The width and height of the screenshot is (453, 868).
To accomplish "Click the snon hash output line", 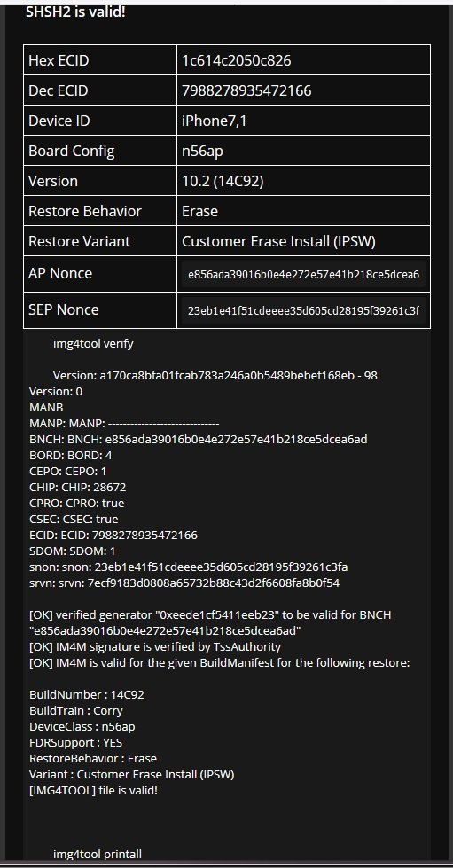I will point(189,567).
